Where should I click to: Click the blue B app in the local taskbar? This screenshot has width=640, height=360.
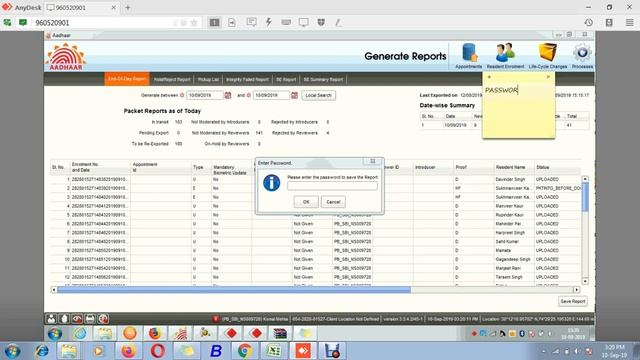[x=216, y=351]
